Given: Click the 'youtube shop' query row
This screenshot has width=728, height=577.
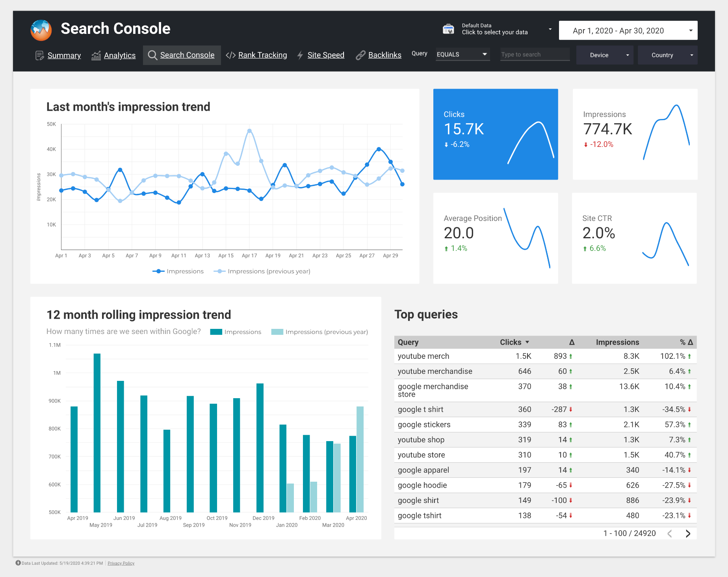Looking at the screenshot, I should [545, 440].
